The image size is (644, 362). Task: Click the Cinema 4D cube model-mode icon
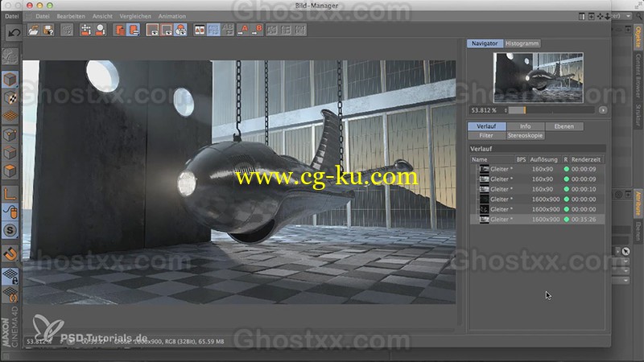point(10,79)
